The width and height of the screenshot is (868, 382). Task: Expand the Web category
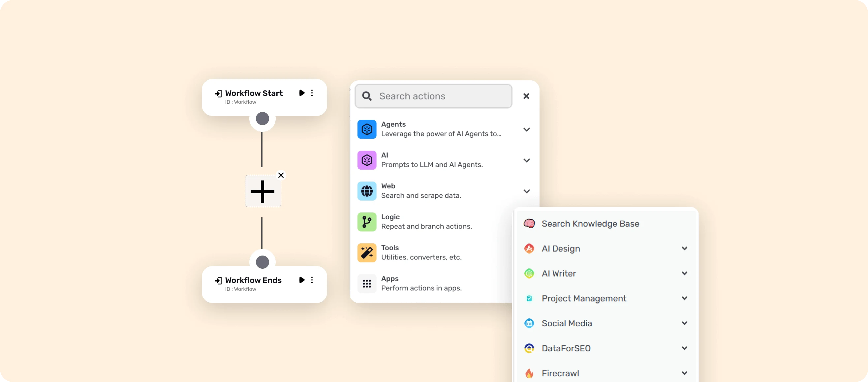527,191
